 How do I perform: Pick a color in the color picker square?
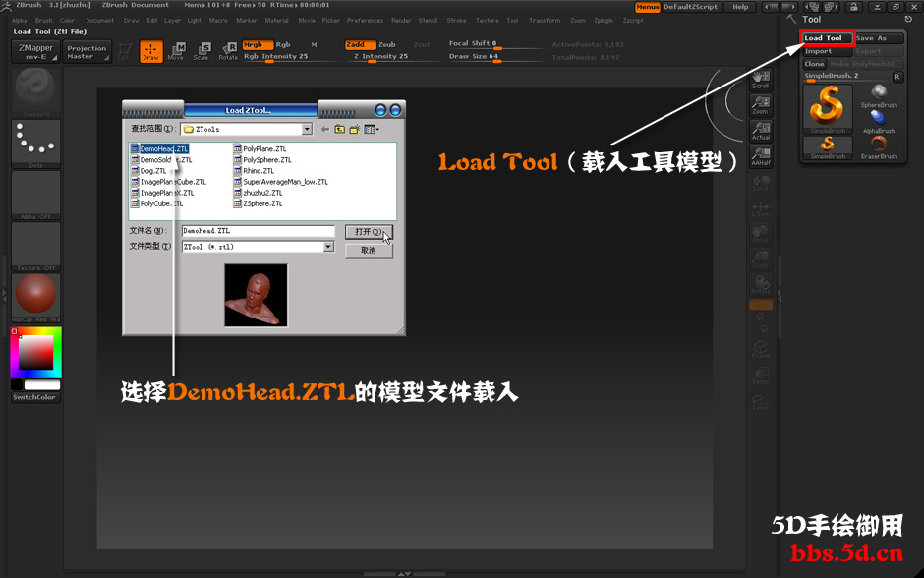click(x=36, y=353)
